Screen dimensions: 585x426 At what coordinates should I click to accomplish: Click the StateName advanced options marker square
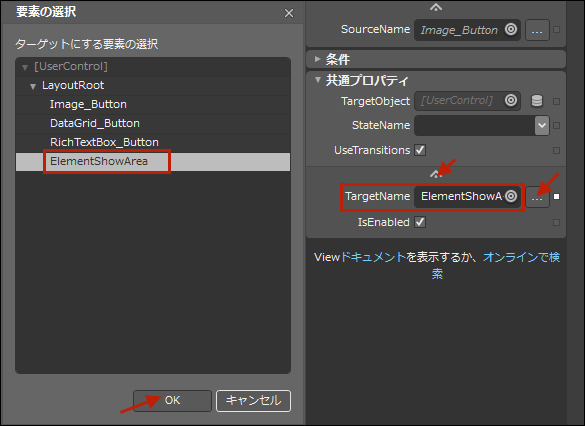556,126
